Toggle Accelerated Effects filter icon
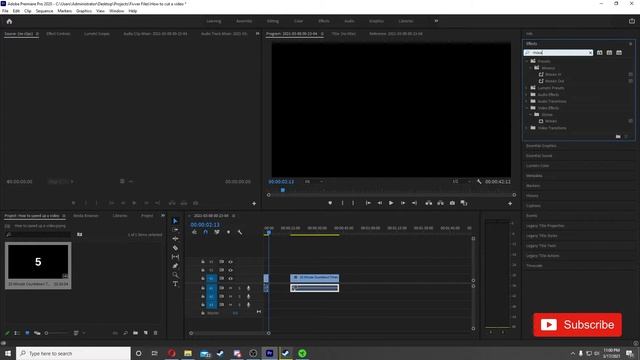This screenshot has width=640, height=360. click(600, 53)
